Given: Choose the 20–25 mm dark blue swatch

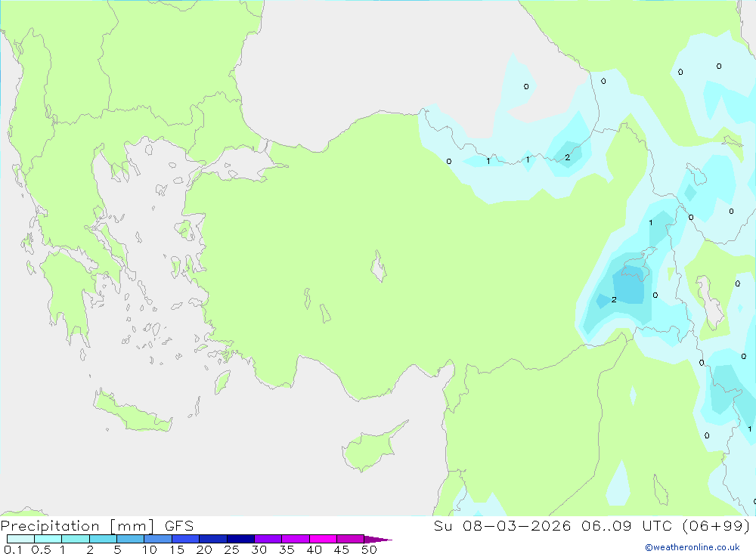Looking at the screenshot, I should coord(213,539).
